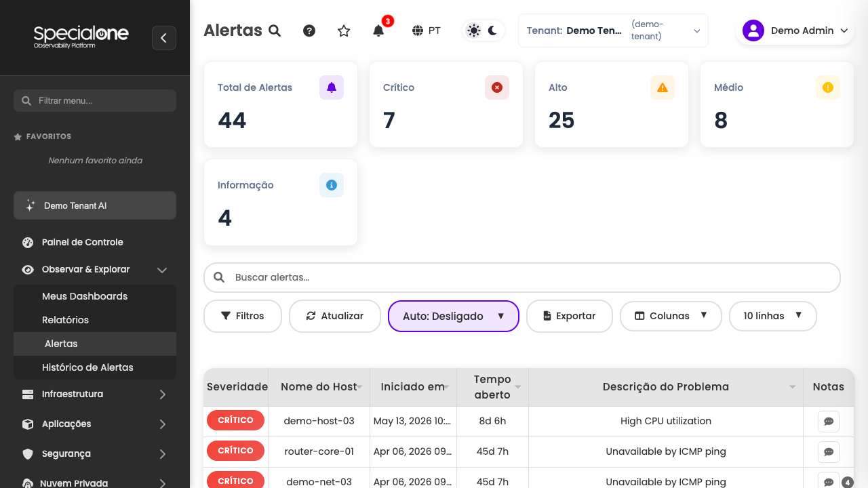Screen dimensions: 868x488
Task: Open the Demo Admin user menu
Action: click(795, 30)
